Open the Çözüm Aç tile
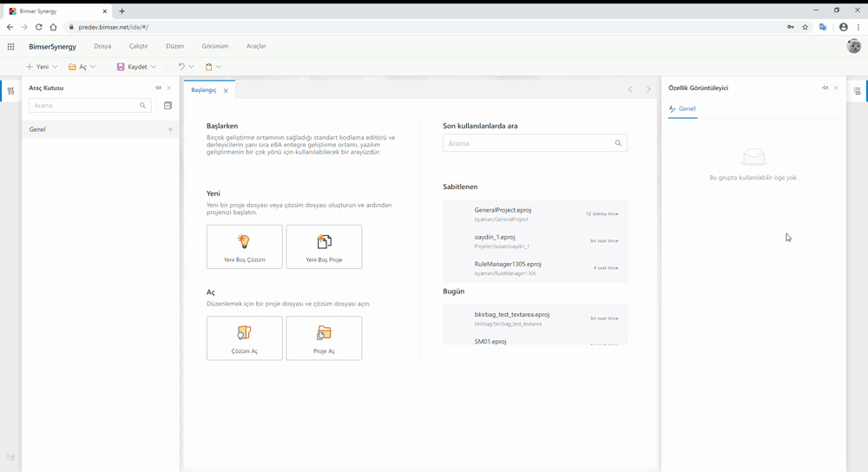This screenshot has width=868, height=472. click(x=244, y=338)
